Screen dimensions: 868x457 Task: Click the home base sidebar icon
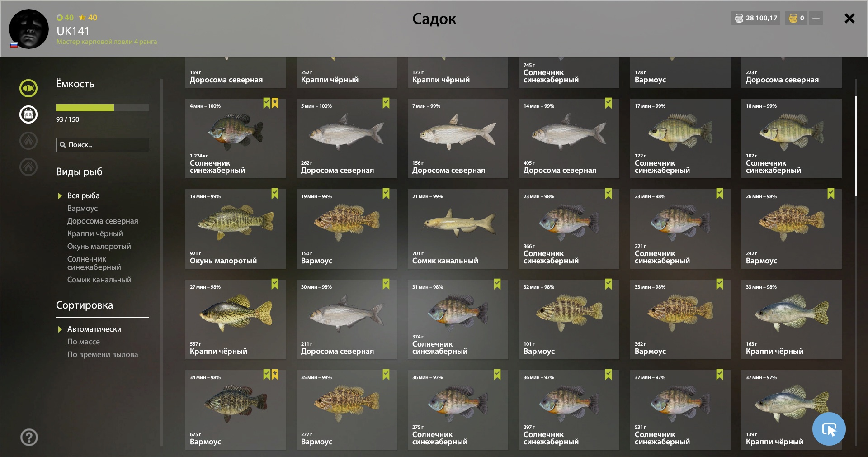[28, 167]
